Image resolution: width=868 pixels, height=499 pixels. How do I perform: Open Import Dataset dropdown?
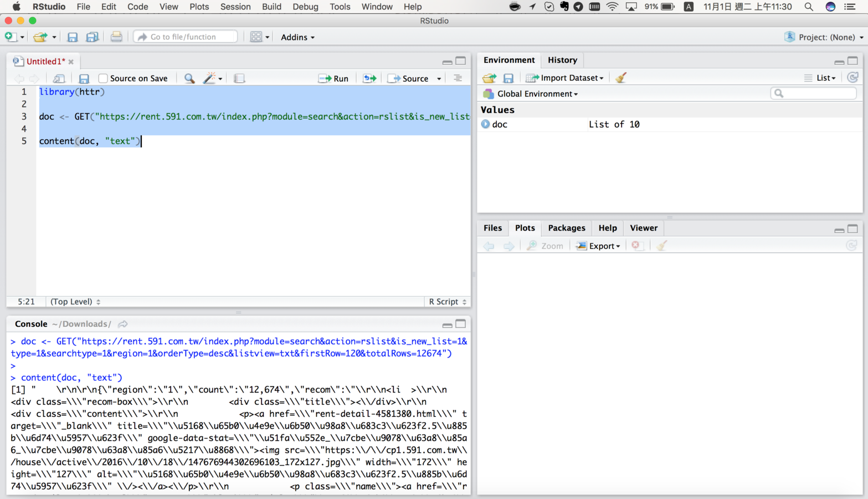(x=564, y=78)
